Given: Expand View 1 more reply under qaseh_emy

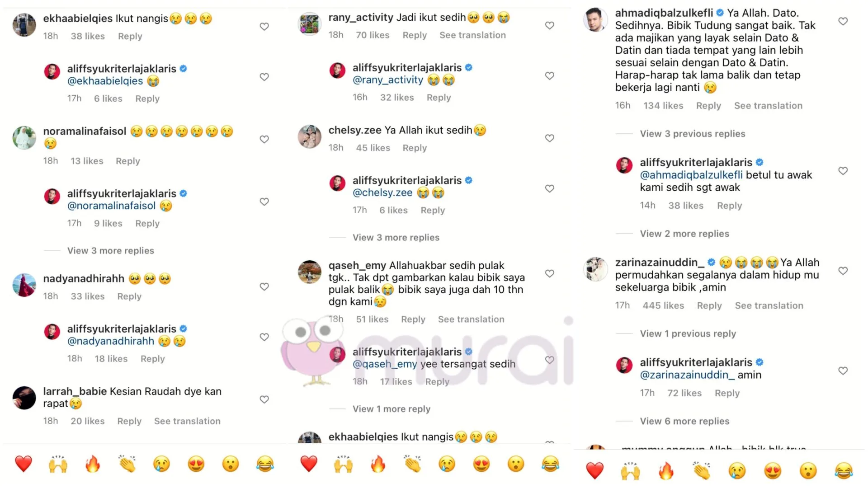Looking at the screenshot, I should coord(392,409).
